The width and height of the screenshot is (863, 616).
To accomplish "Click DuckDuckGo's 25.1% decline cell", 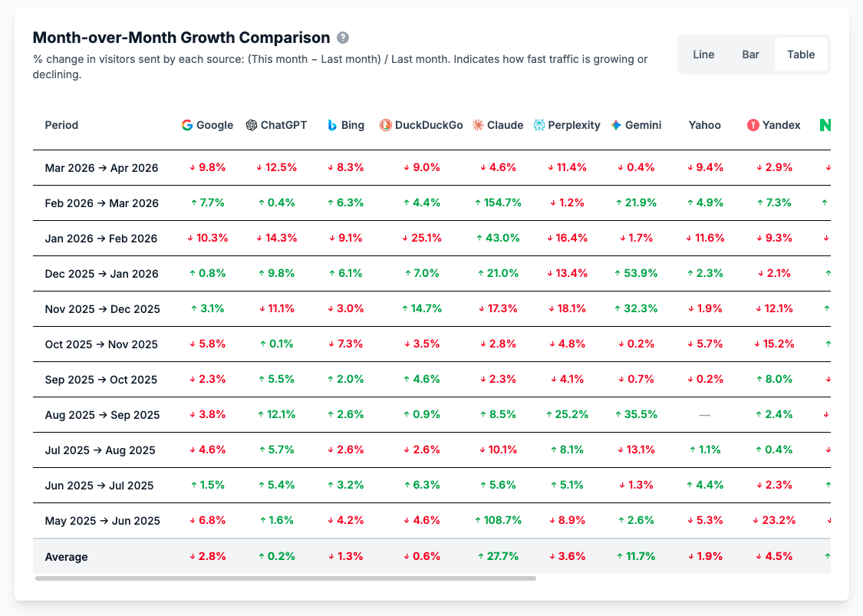I will (422, 238).
